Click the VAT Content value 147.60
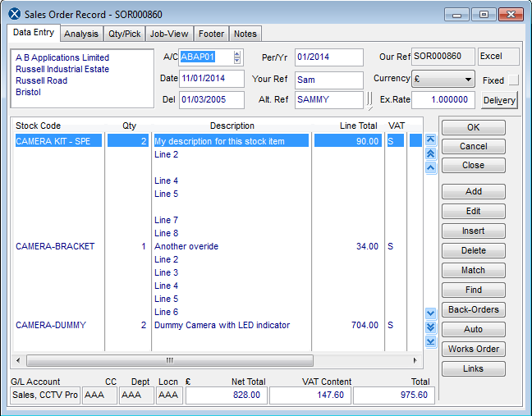The width and height of the screenshot is (532, 416). [310, 395]
